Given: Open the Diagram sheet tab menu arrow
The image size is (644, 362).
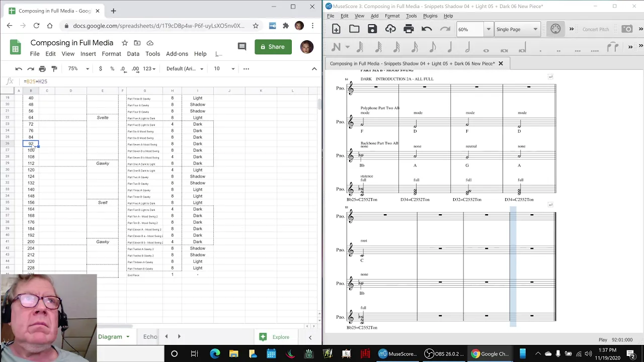Looking at the screenshot, I should coord(128,337).
